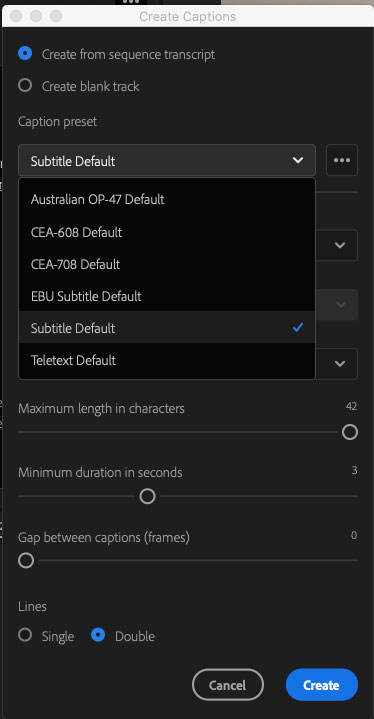Screen dimensions: 374x719
Task: Click the Minimum duration in seconds slider knob
Action: [x=147, y=496]
